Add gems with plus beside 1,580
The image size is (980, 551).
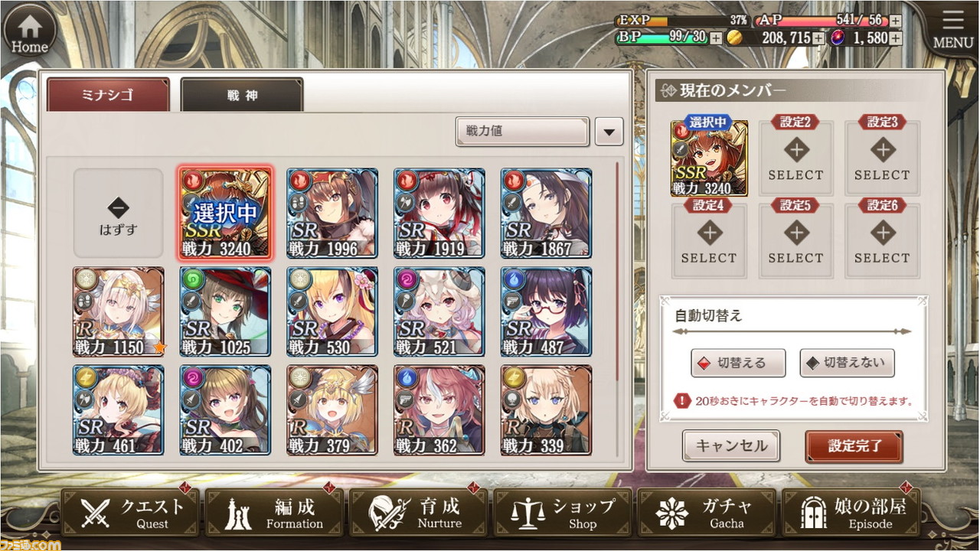[x=895, y=37]
